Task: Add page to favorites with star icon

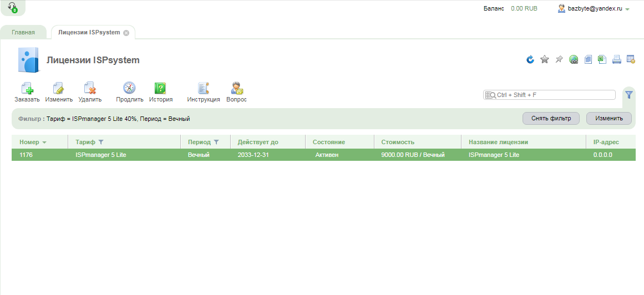Action: pos(545,59)
